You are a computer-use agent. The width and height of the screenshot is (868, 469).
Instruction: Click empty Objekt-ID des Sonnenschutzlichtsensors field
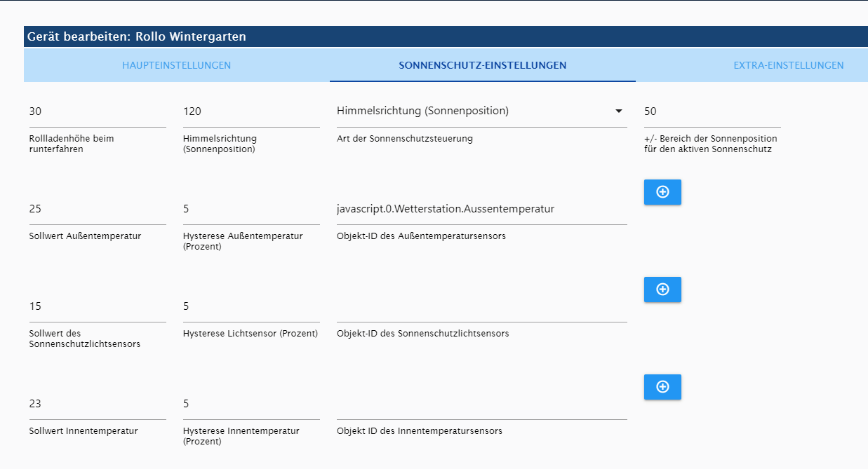click(x=482, y=306)
